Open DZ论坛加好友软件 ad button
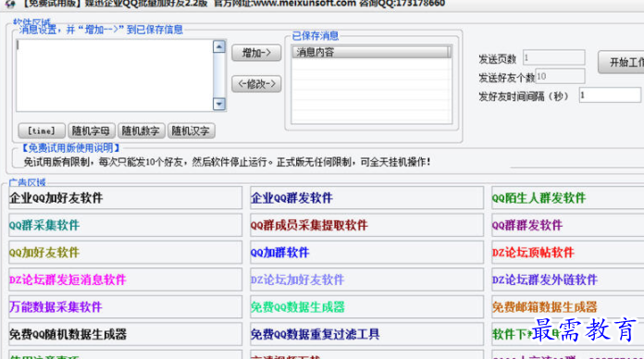The height and width of the screenshot is (359, 644). pos(366,279)
